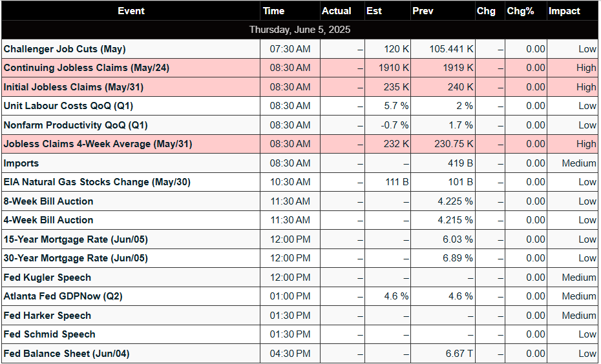Click the 1910 K estimate cell
Viewport: 601px width, 364px height.
(x=388, y=68)
